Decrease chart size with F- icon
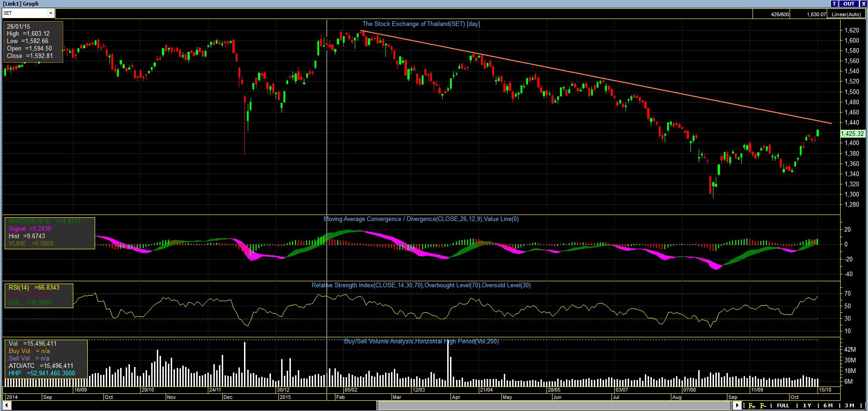The width and height of the screenshot is (868, 411). click(x=762, y=405)
